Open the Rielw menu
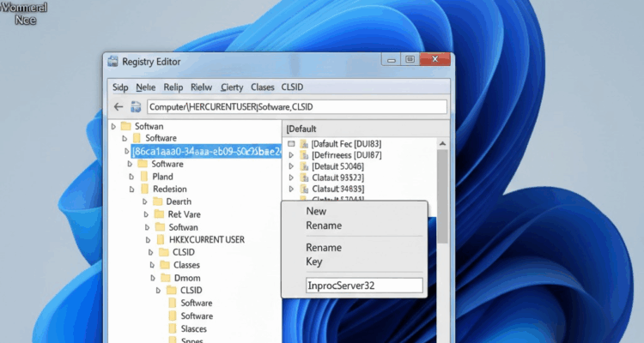Image resolution: width=644 pixels, height=343 pixels. point(201,87)
